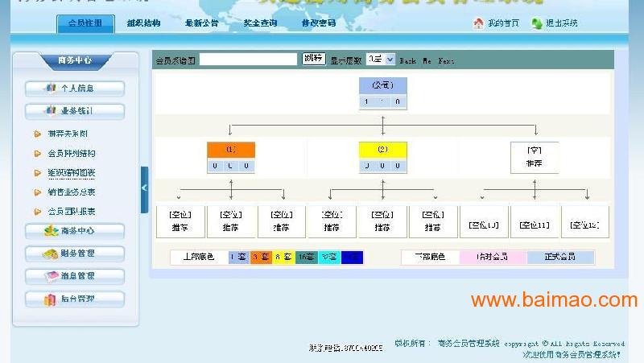Select the (公司) root node
The width and height of the screenshot is (644, 363).
(383, 93)
